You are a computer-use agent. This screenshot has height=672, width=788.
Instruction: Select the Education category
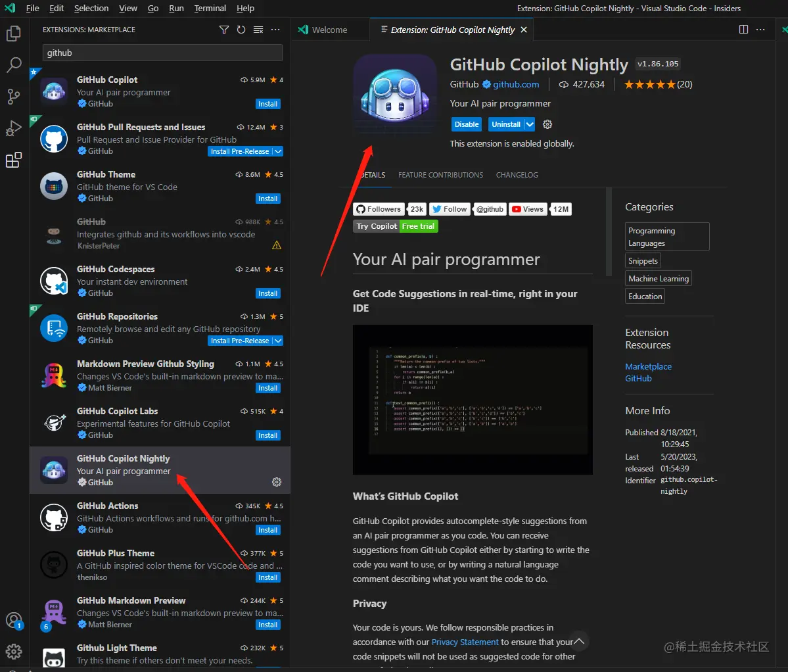pyautogui.click(x=645, y=297)
